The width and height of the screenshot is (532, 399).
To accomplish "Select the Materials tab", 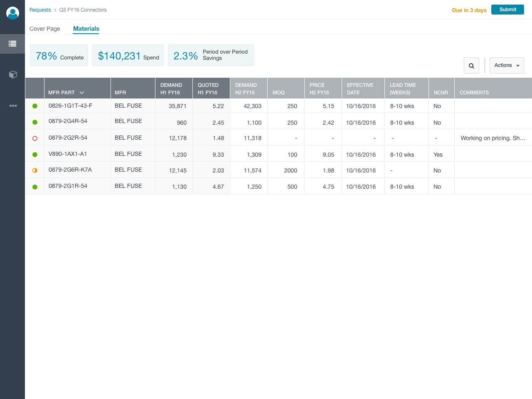I will click(x=86, y=29).
